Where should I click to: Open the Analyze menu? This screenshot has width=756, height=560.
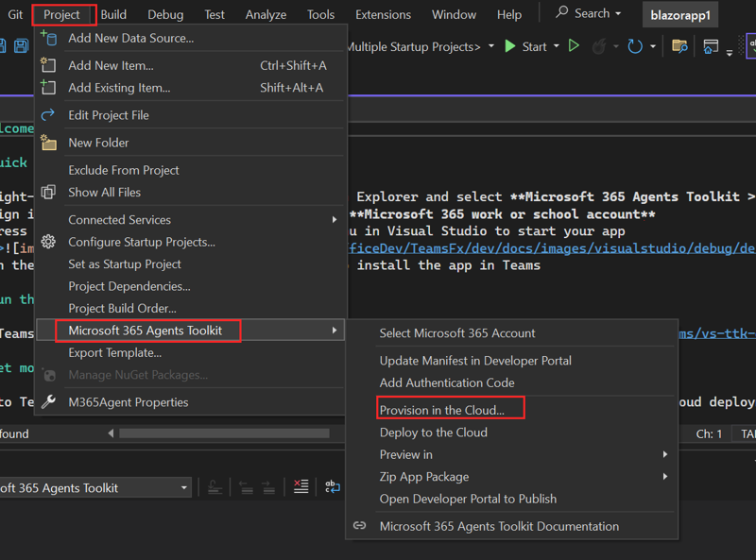point(266,15)
